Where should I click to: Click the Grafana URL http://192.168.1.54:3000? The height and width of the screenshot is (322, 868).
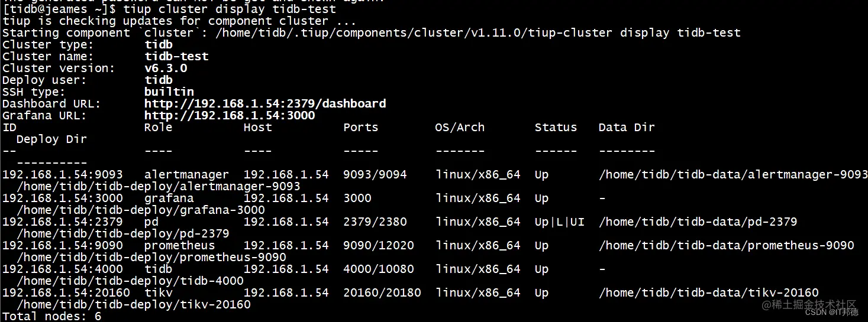[230, 116]
